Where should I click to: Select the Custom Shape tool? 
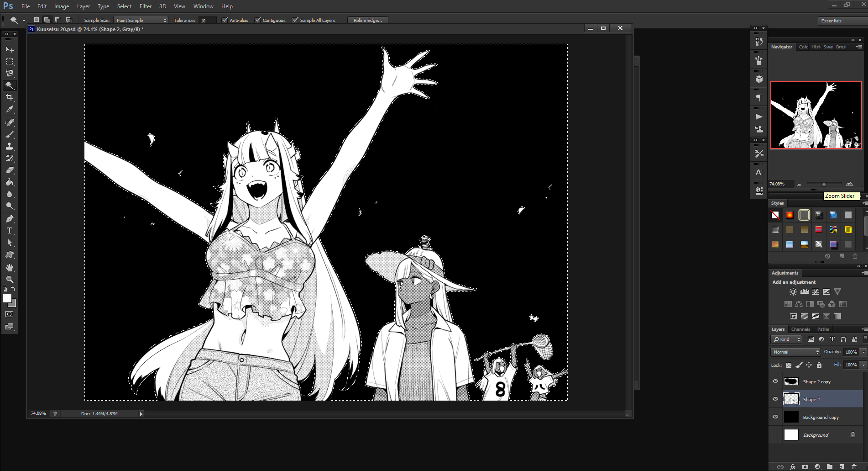point(10,254)
